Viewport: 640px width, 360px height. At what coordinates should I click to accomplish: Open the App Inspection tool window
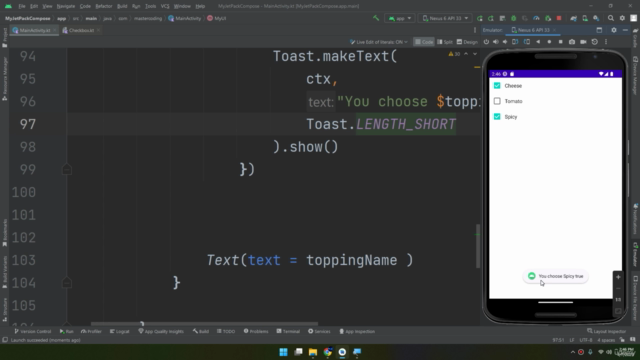point(357,331)
